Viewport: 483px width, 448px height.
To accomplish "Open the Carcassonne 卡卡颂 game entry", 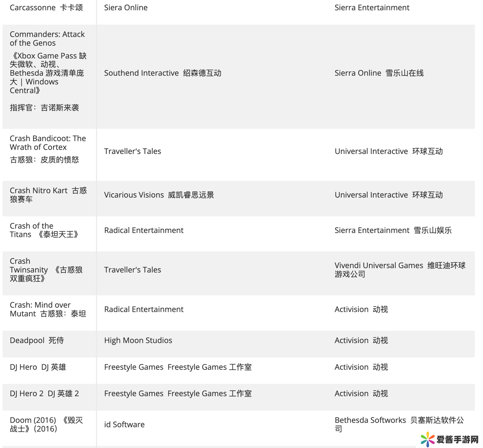I will (x=46, y=8).
